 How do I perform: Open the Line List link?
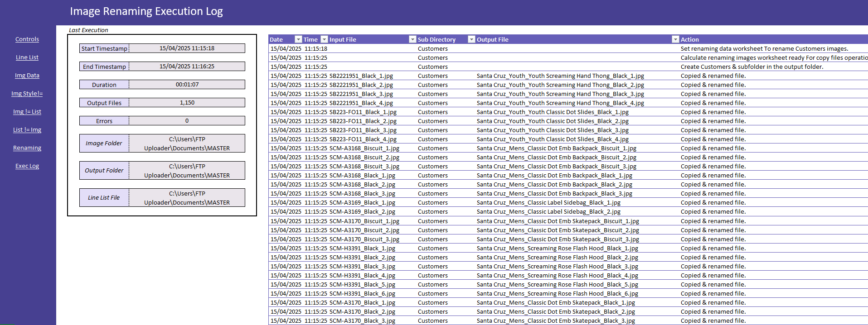click(x=27, y=57)
